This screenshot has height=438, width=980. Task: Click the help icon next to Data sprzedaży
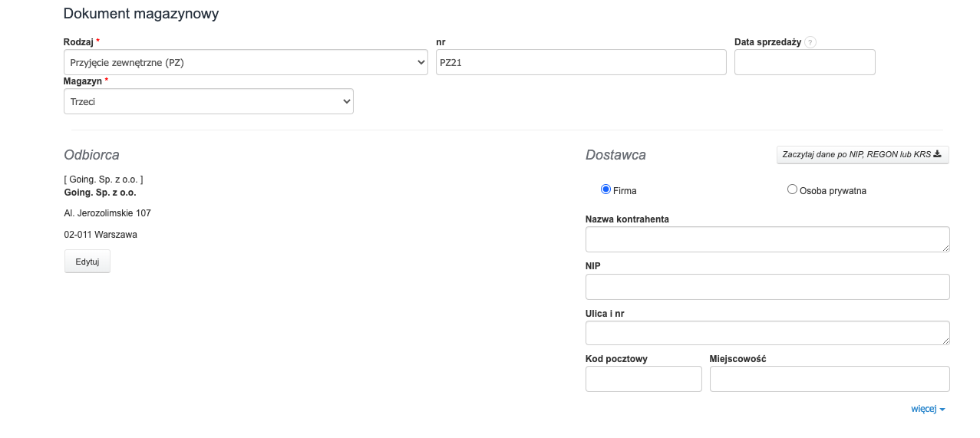(x=810, y=42)
